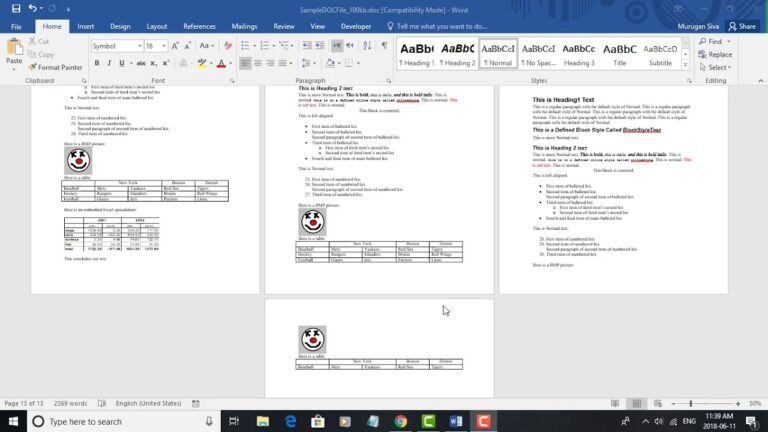
Task: Save the document with the floppy disk icon
Action: point(16,9)
